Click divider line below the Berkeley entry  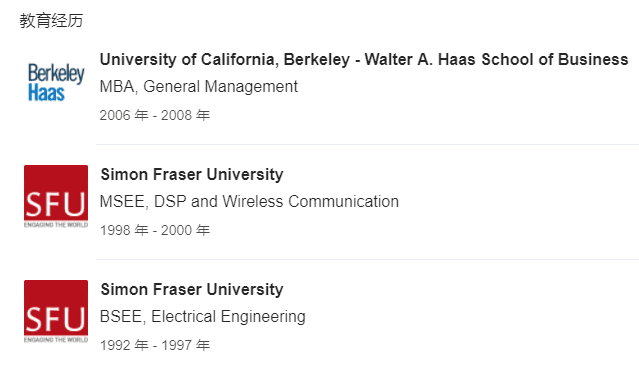(x=368, y=144)
